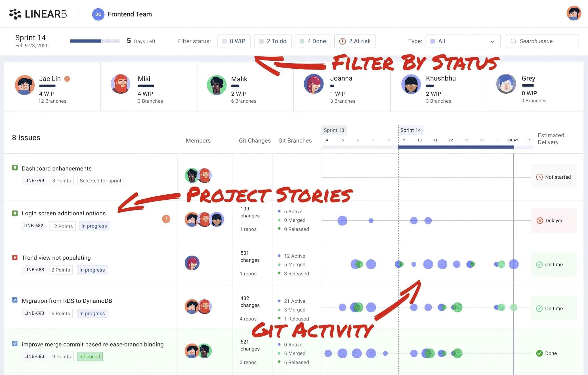Toggle the 4 Done status filter
Viewport: 588px width, 375px height.
tap(313, 41)
